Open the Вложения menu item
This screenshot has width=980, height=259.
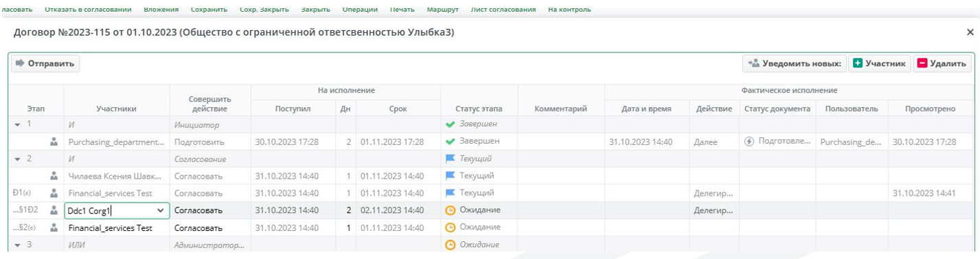(161, 10)
